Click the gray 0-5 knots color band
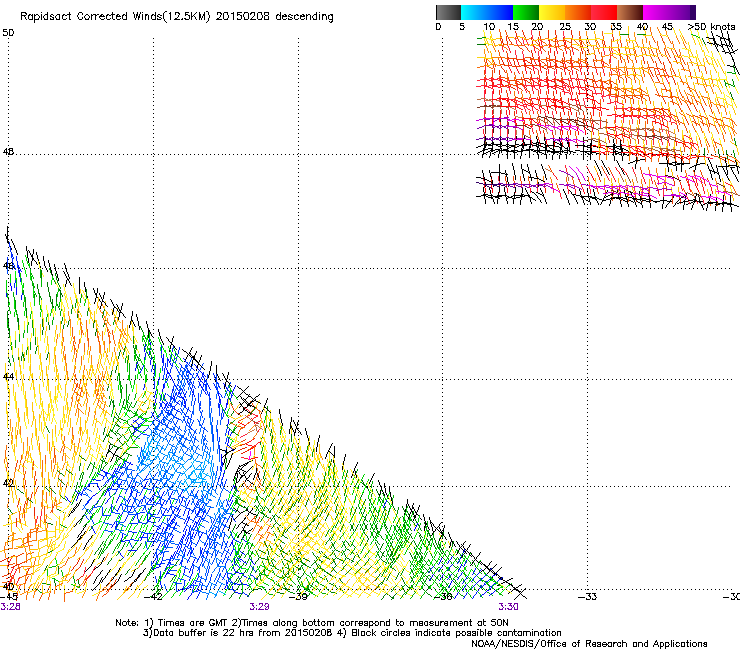Image resolution: width=740 pixels, height=650 pixels. [448, 12]
